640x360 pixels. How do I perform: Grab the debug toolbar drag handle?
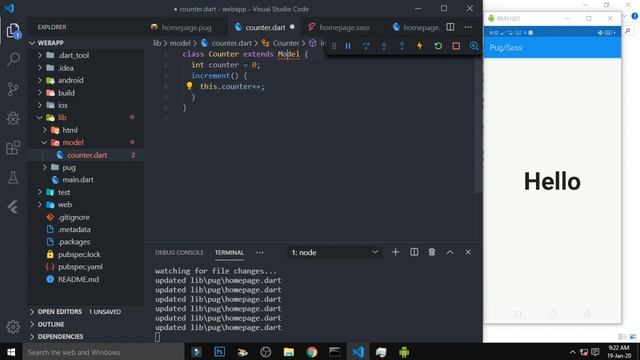[334, 46]
